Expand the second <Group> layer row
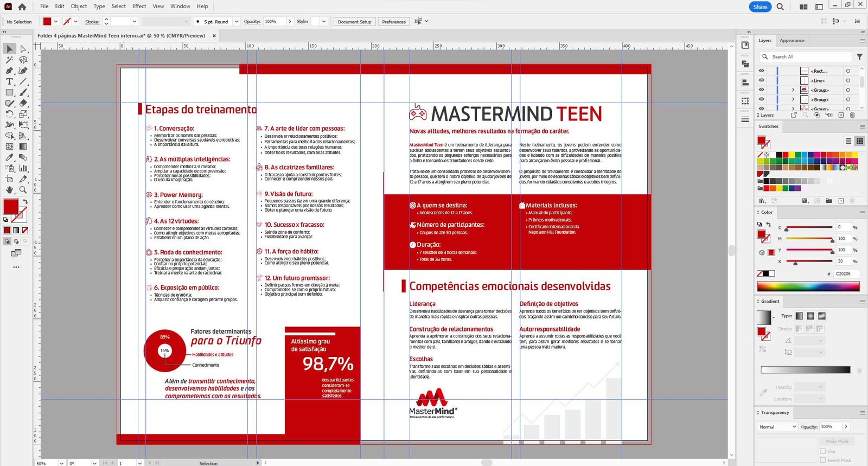 pos(793,99)
